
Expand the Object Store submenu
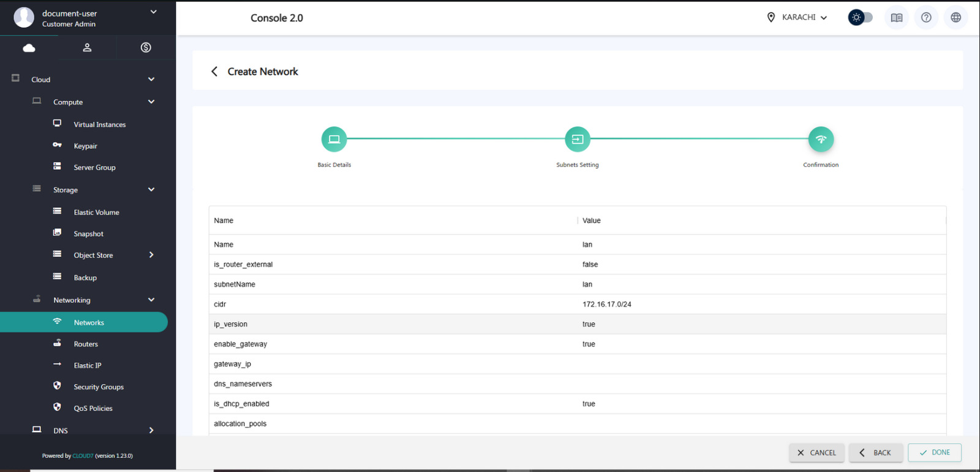pos(151,255)
